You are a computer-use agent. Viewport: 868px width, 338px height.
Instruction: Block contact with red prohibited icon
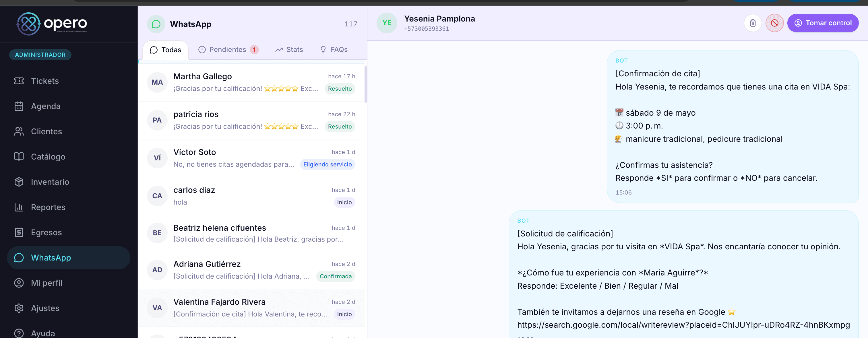click(774, 23)
